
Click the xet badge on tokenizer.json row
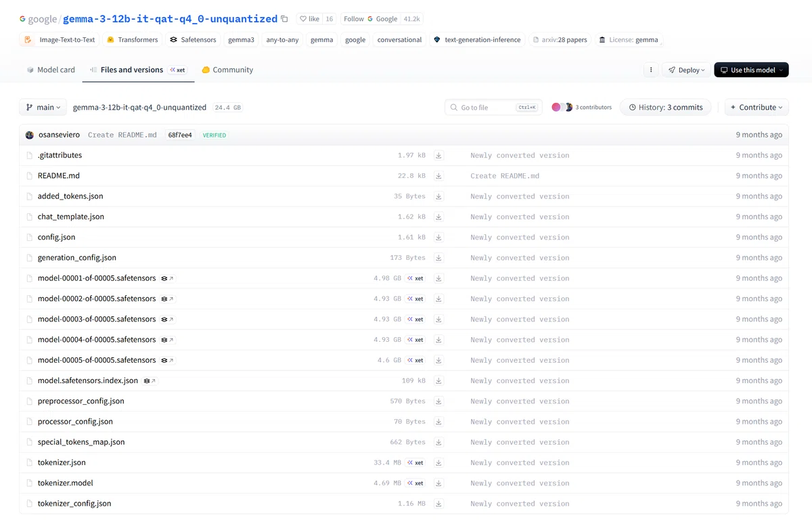point(415,462)
